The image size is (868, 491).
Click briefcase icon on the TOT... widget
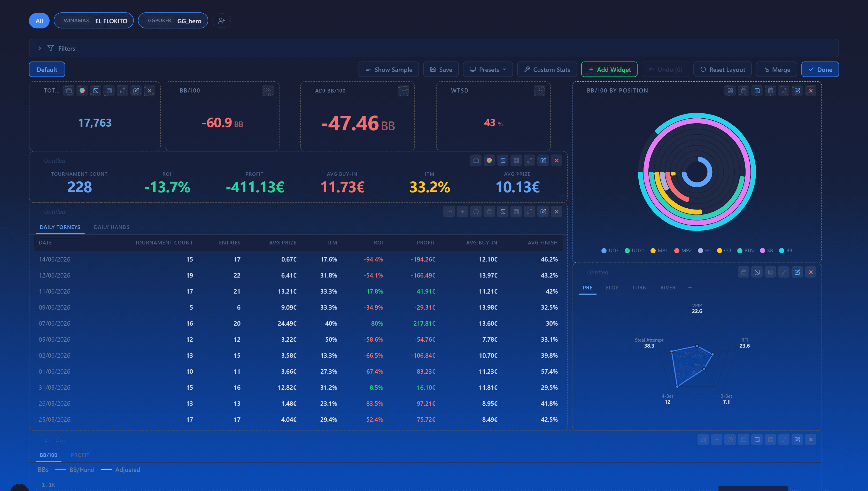click(69, 91)
